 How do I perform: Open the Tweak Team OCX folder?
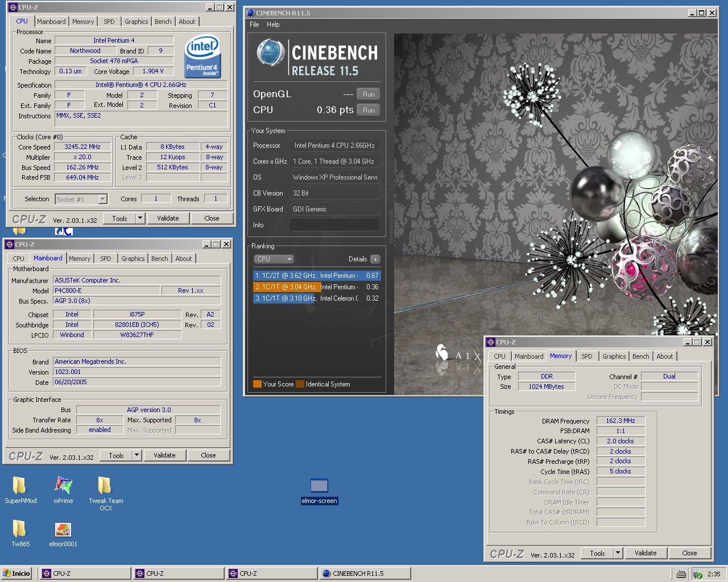pyautogui.click(x=105, y=493)
